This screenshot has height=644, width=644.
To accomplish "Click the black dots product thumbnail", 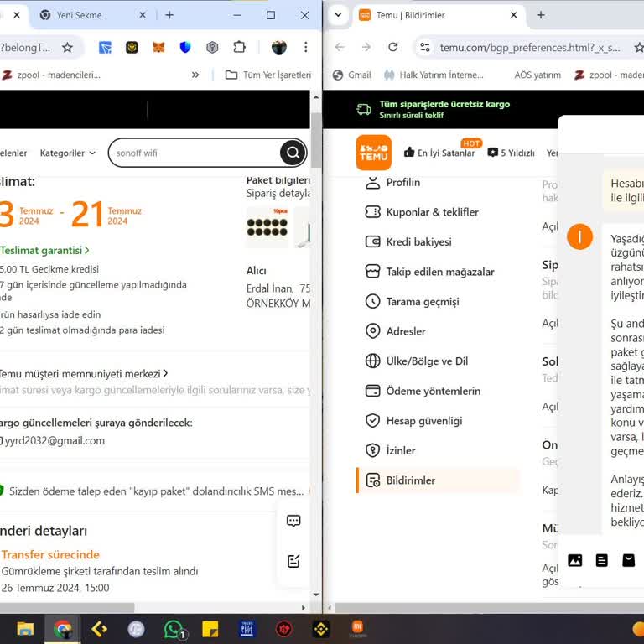I will [x=267, y=227].
